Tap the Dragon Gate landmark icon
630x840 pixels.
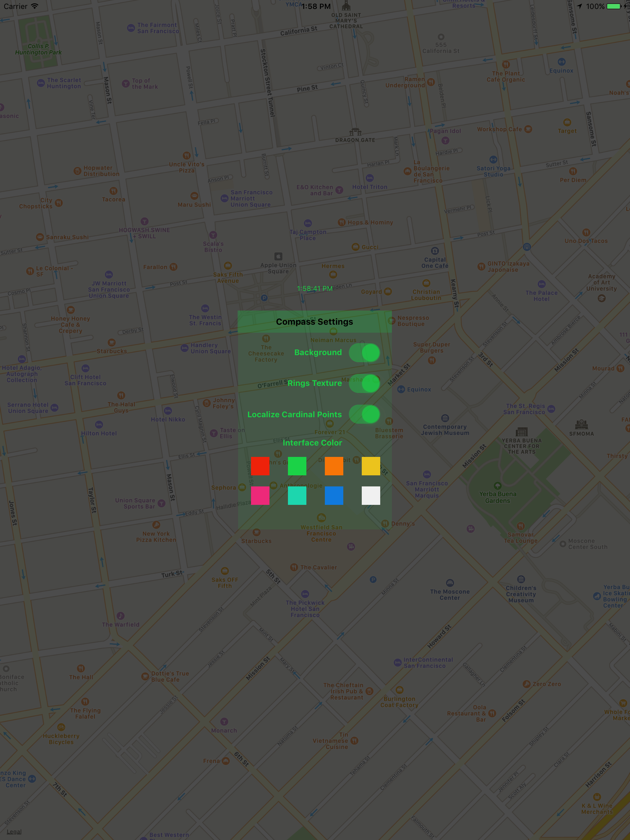pyautogui.click(x=355, y=132)
